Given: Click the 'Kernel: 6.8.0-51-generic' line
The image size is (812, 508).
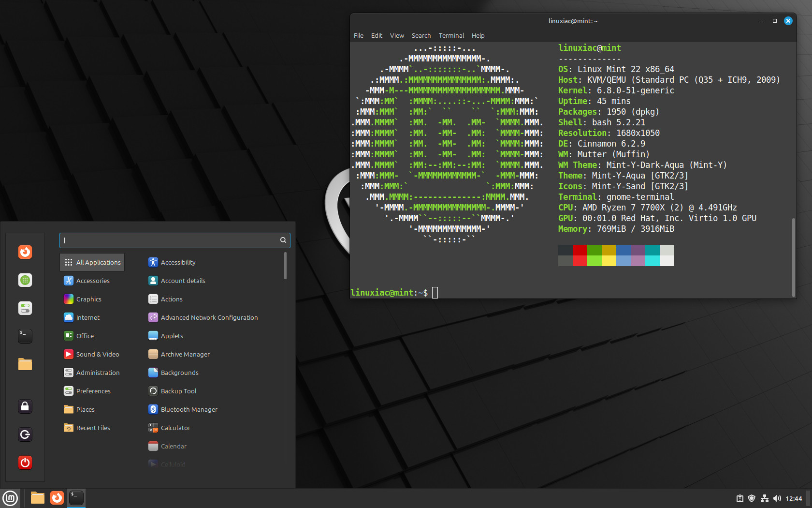Looking at the screenshot, I should [616, 90].
